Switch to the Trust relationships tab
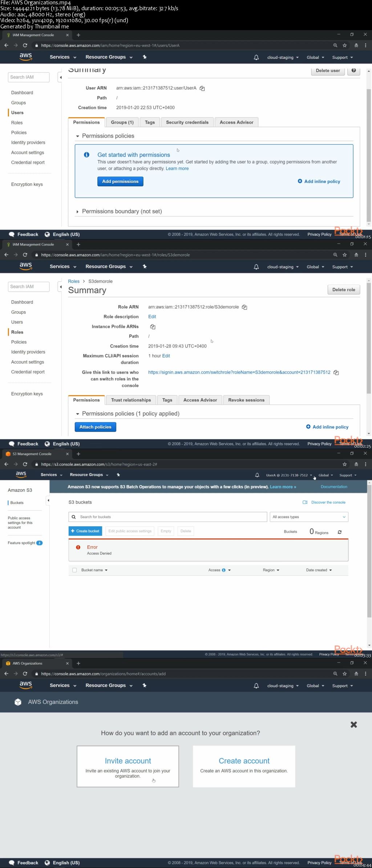The height and width of the screenshot is (868, 372). pyautogui.click(x=131, y=400)
